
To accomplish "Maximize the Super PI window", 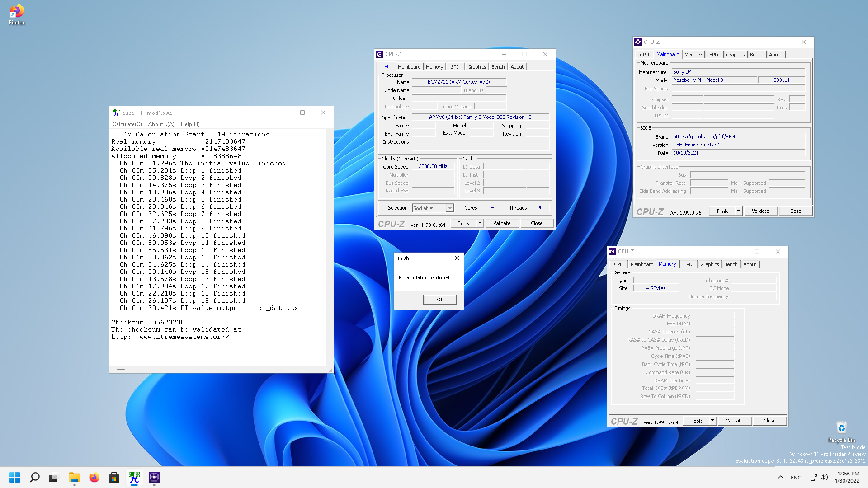I will [302, 113].
